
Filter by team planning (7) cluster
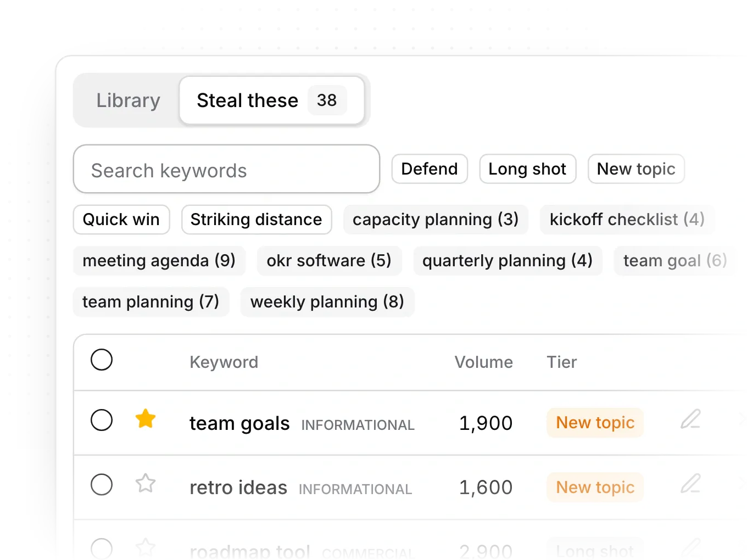(151, 302)
